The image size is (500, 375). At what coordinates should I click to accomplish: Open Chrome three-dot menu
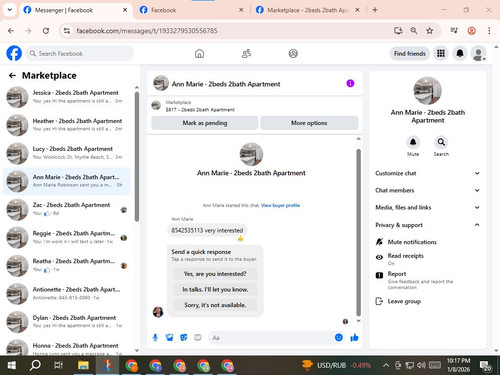(x=489, y=31)
